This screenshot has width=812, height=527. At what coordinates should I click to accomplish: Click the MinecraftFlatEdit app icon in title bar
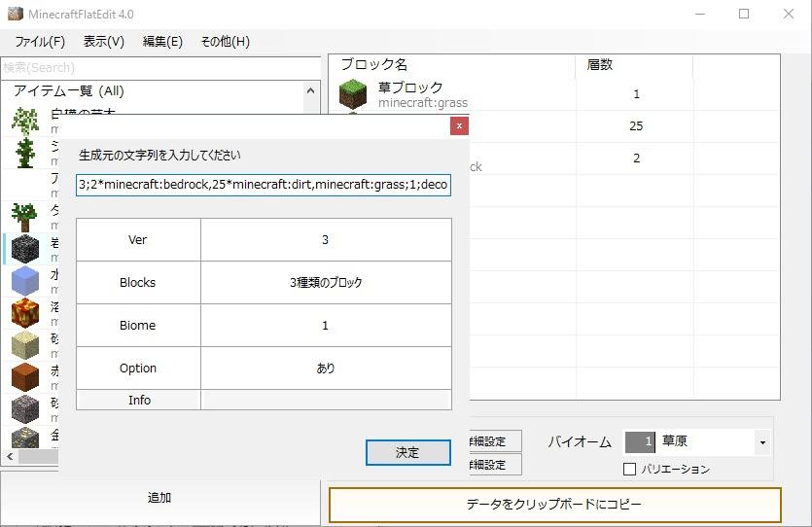click(16, 14)
